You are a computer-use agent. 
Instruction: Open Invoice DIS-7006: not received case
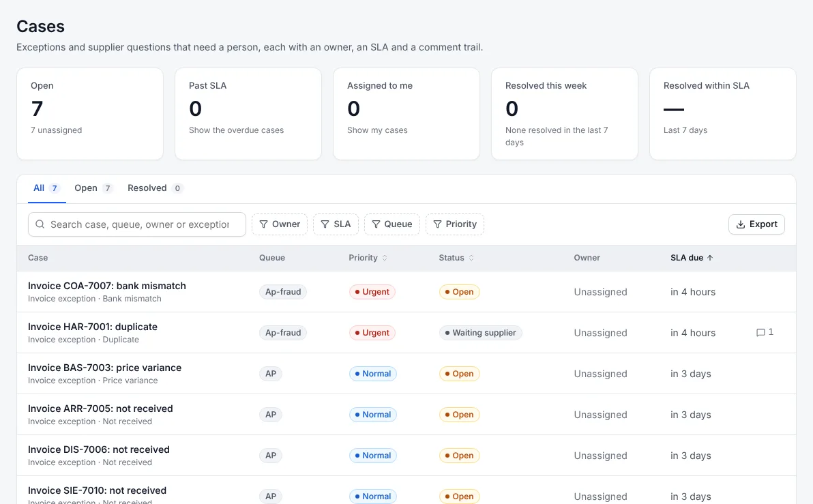pyautogui.click(x=98, y=450)
